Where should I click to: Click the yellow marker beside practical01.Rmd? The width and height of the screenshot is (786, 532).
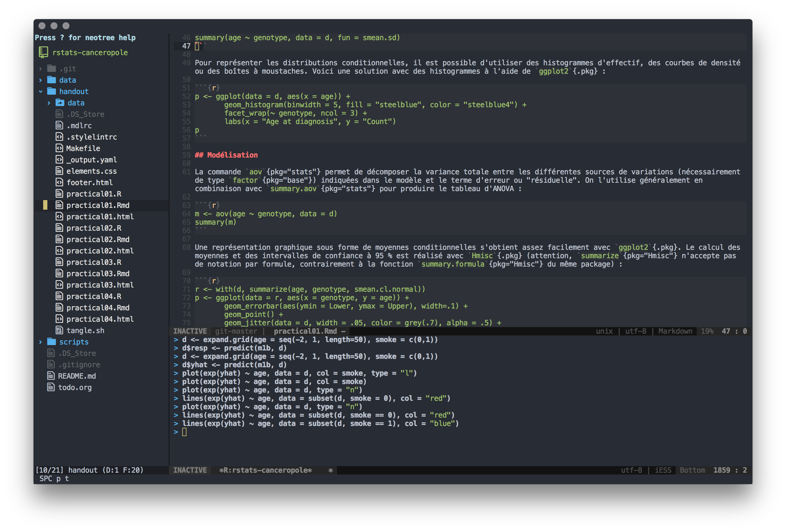pyautogui.click(x=45, y=205)
